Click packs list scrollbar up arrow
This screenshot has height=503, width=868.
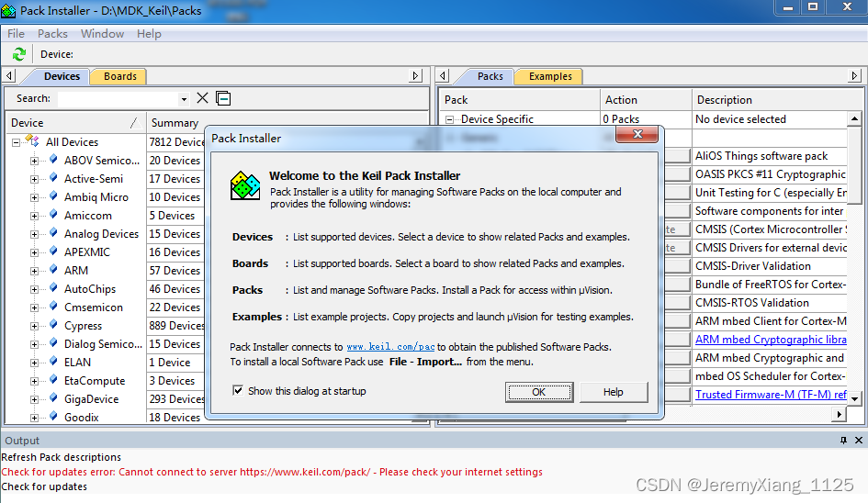[855, 118]
